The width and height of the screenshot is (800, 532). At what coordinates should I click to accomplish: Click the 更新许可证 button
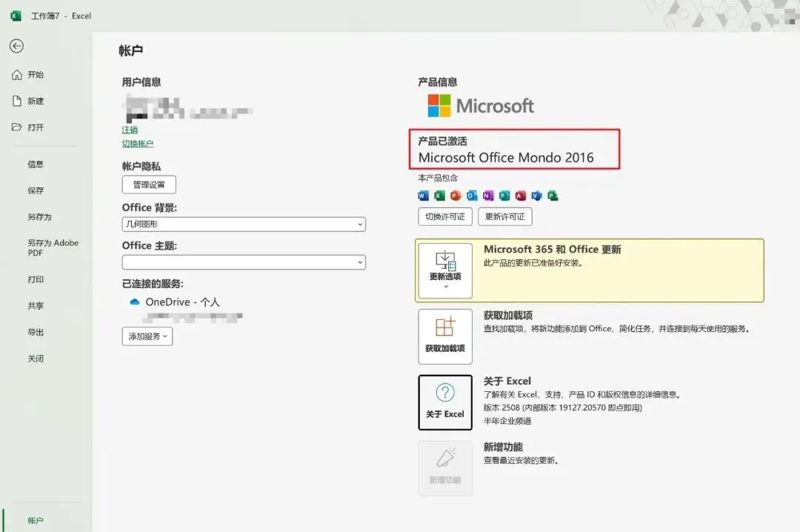click(505, 216)
